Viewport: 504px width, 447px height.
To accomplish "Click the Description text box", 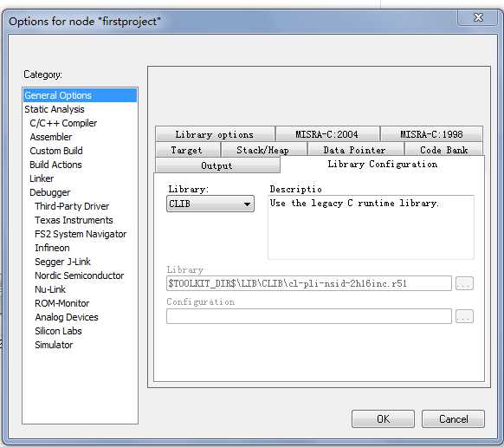I will (x=371, y=227).
